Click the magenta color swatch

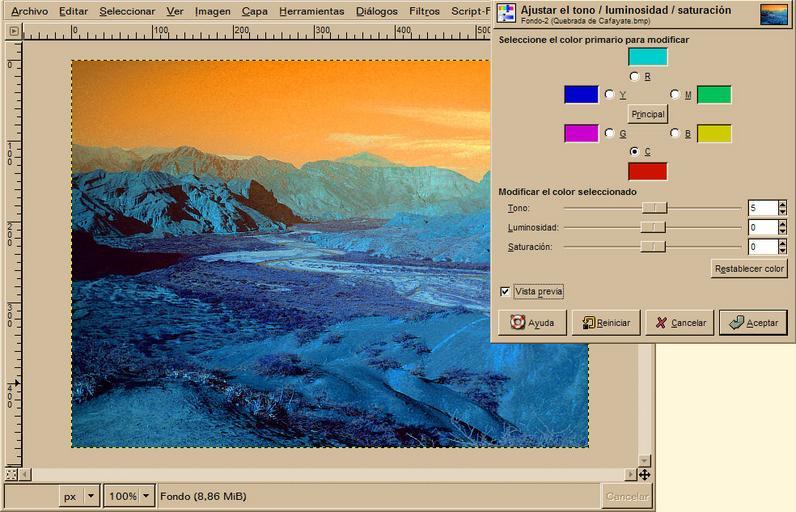(x=581, y=133)
